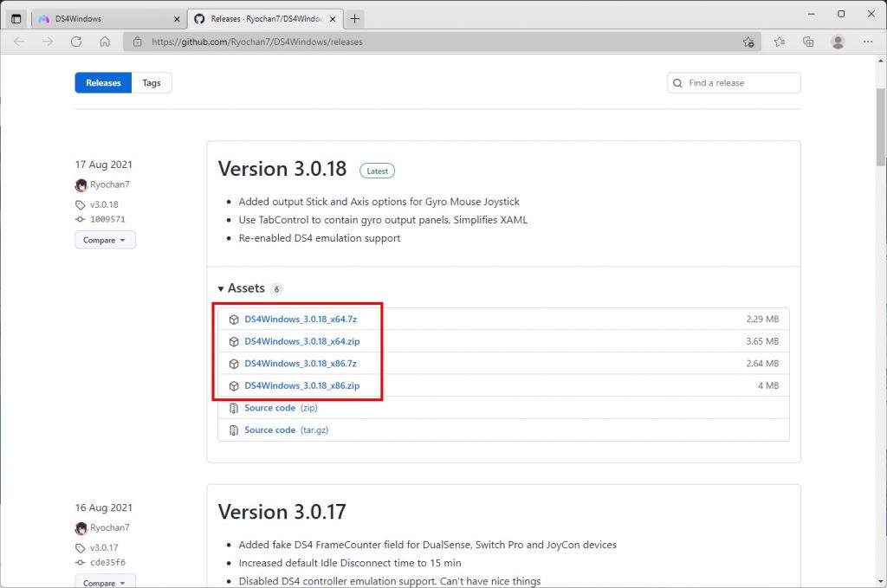The width and height of the screenshot is (887, 588).
Task: Open the v3.0.18 tag link
Action: [x=104, y=204]
